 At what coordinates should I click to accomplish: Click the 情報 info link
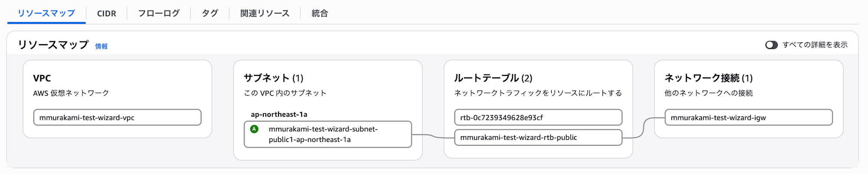point(101,46)
